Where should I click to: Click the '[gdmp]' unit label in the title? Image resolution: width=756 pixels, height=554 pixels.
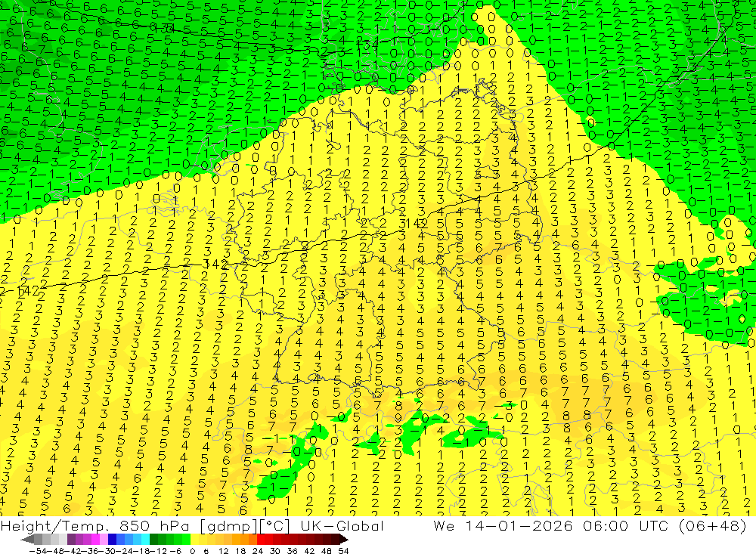(229, 526)
